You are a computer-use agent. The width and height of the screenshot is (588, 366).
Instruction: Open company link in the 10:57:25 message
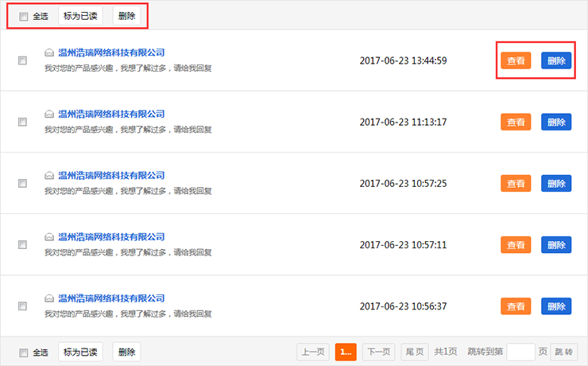111,175
